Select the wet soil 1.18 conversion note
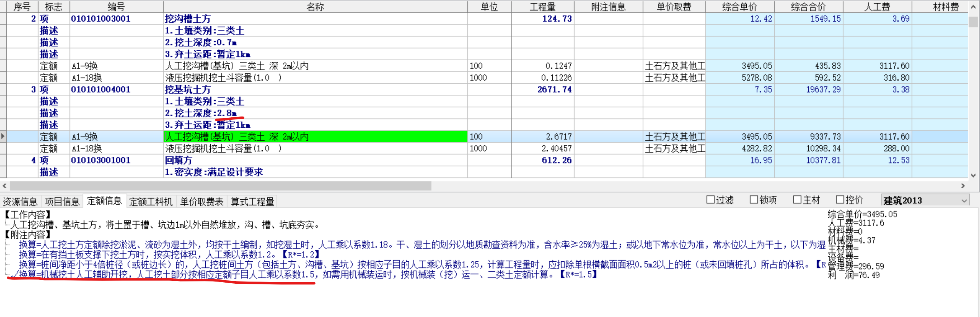This screenshot has width=980, height=317. coord(422,245)
